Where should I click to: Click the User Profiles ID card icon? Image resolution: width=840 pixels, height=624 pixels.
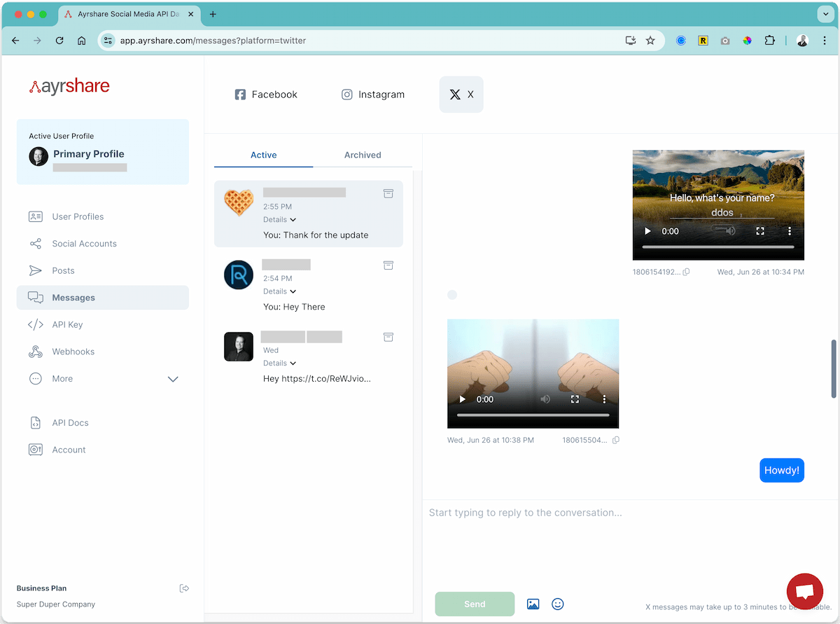click(x=36, y=216)
